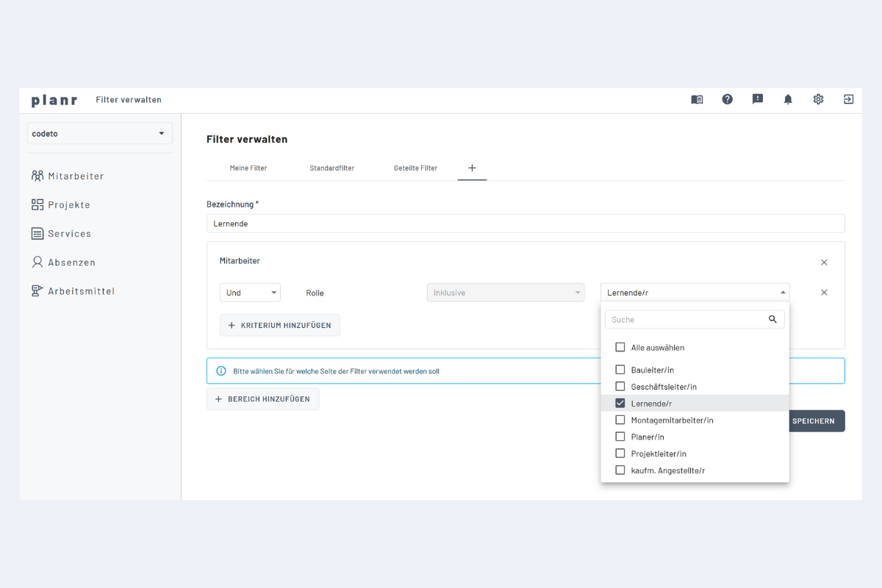Uncheck the Lernende/r checkbox
This screenshot has height=588, width=882.
tap(620, 403)
